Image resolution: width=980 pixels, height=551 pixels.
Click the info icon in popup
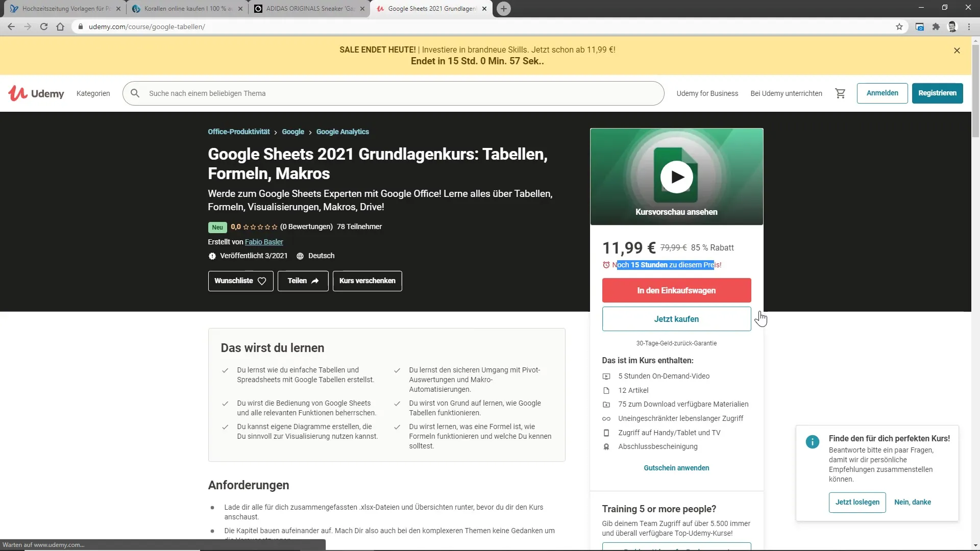pyautogui.click(x=812, y=442)
